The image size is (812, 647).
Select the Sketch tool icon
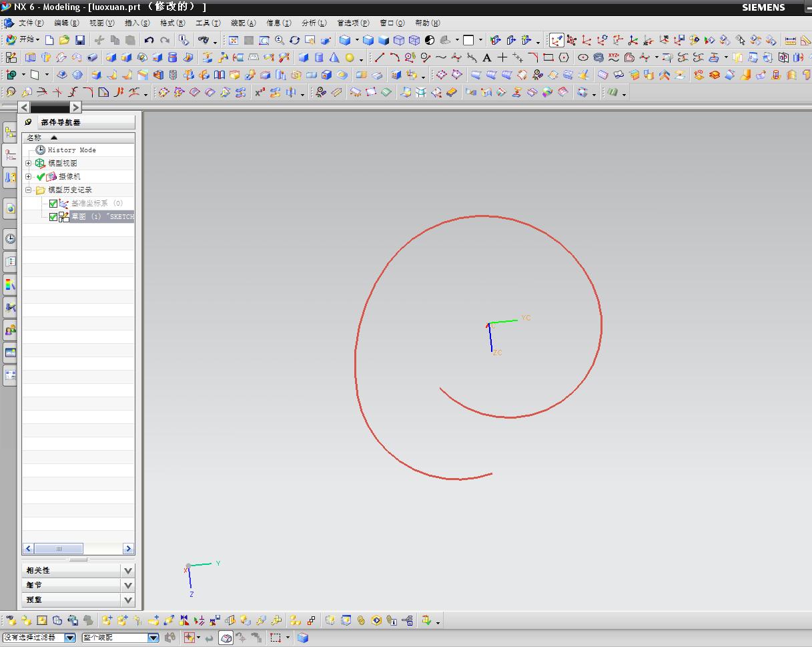[11, 57]
